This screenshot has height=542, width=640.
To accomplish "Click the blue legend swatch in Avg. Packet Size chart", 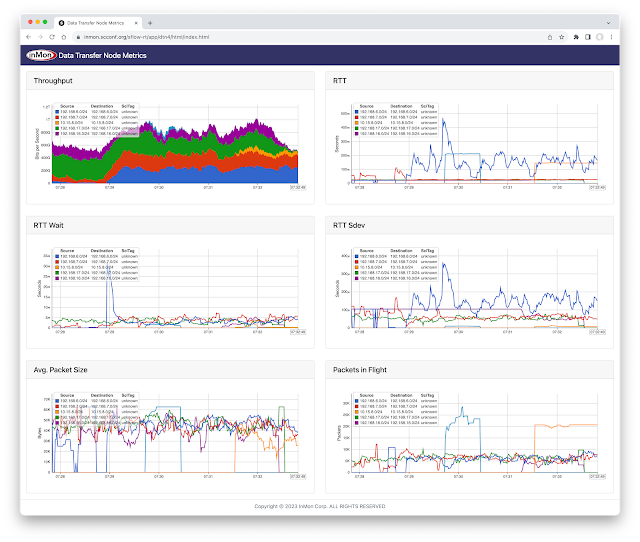I will coord(57,401).
